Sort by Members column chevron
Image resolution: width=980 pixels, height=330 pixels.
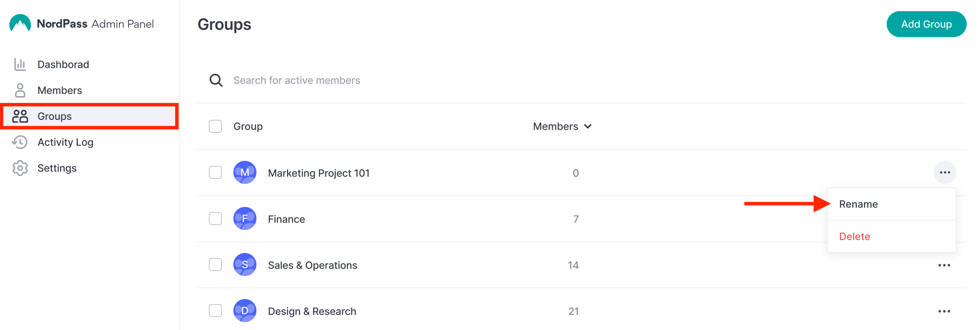(x=588, y=126)
